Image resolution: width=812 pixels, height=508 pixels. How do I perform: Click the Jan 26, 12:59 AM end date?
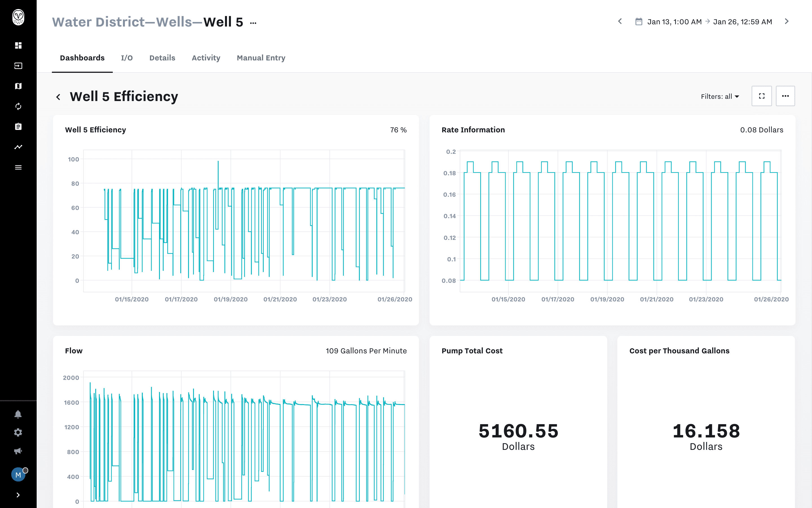pyautogui.click(x=743, y=22)
